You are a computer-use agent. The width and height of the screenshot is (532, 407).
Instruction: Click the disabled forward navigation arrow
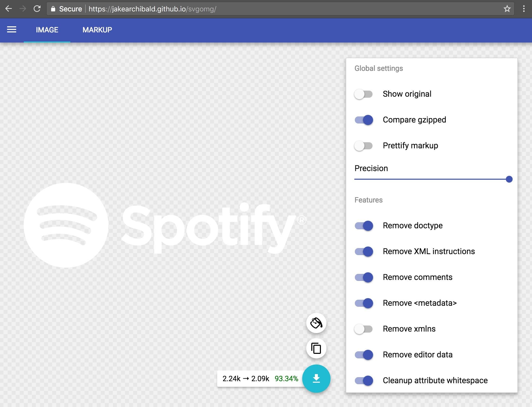(23, 9)
